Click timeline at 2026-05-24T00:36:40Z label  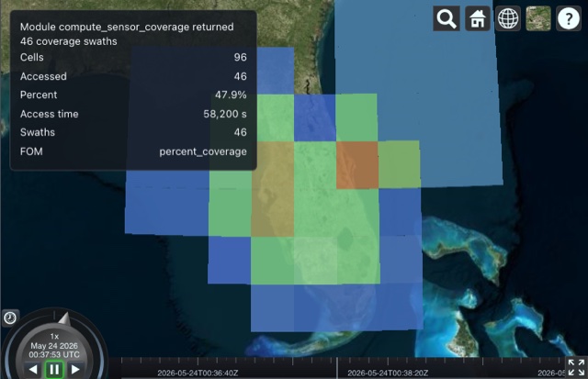pos(198,373)
